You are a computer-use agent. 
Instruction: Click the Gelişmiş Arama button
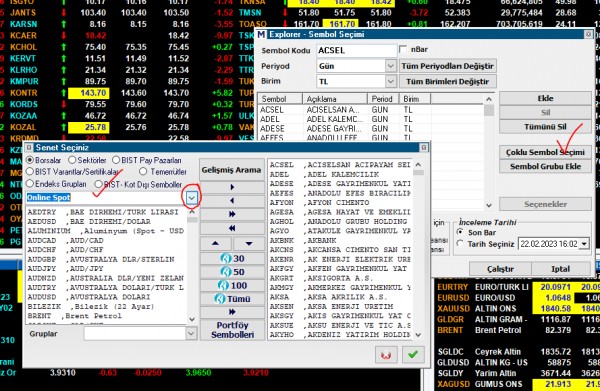tap(232, 170)
